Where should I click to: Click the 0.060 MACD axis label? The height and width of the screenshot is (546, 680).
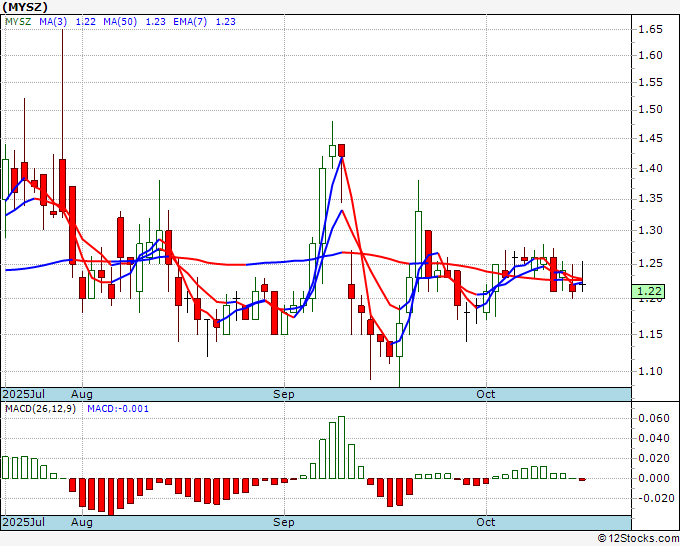(654, 418)
